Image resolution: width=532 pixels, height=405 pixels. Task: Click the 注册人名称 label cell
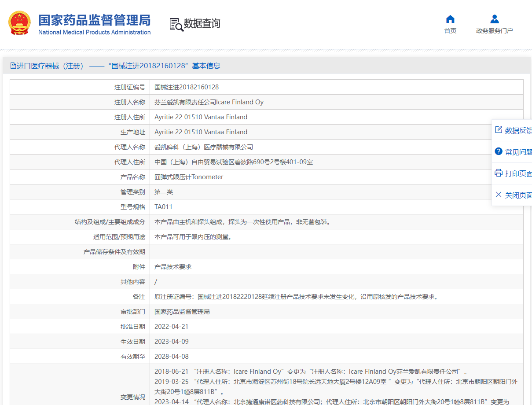click(80, 102)
